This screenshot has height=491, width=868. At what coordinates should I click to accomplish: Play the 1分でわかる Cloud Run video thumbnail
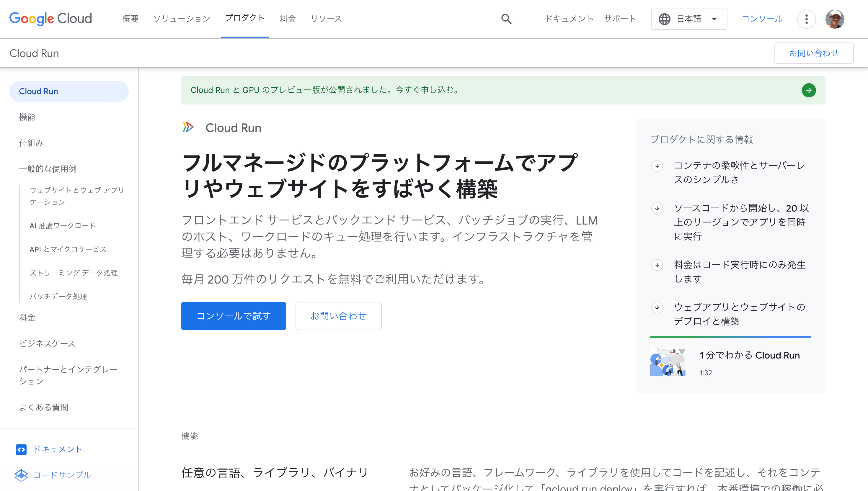667,362
